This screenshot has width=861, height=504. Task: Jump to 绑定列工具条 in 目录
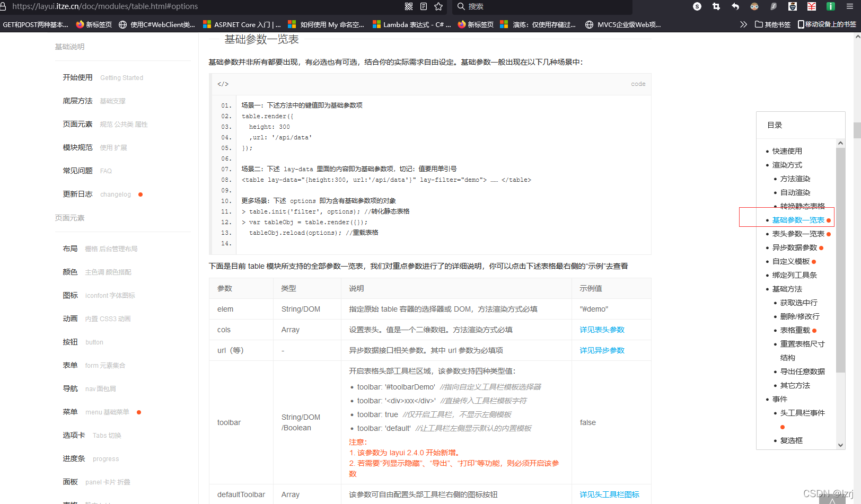pos(794,275)
